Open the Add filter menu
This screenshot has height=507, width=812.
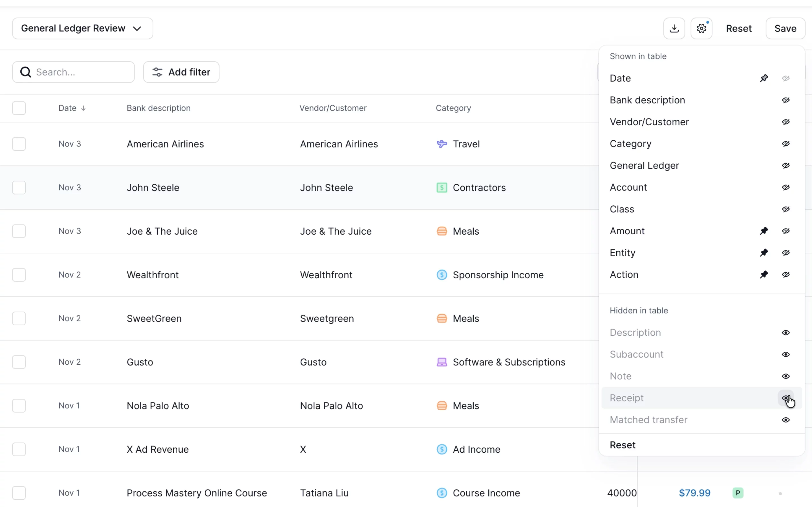click(181, 72)
